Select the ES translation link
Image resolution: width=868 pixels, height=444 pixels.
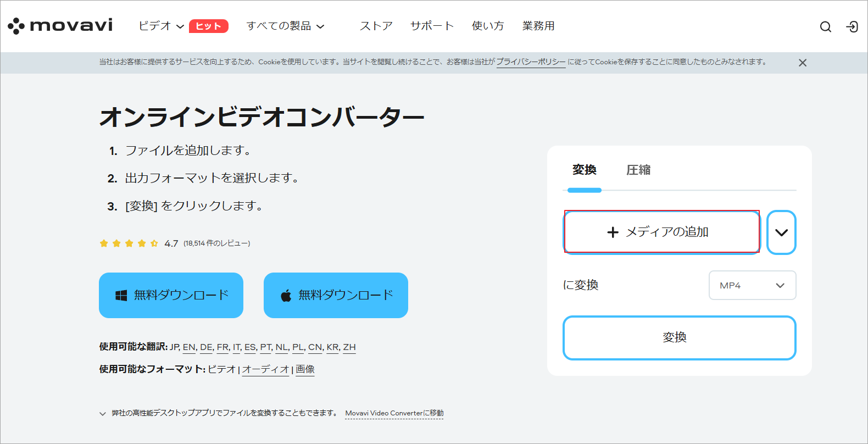pos(250,347)
